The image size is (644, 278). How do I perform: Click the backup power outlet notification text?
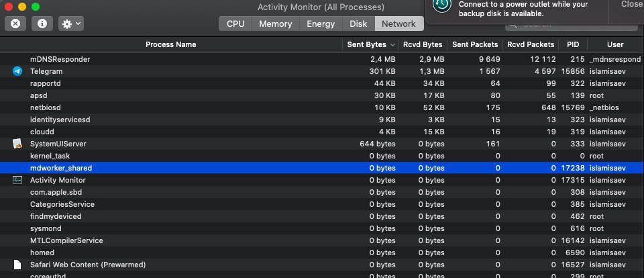[x=523, y=9]
